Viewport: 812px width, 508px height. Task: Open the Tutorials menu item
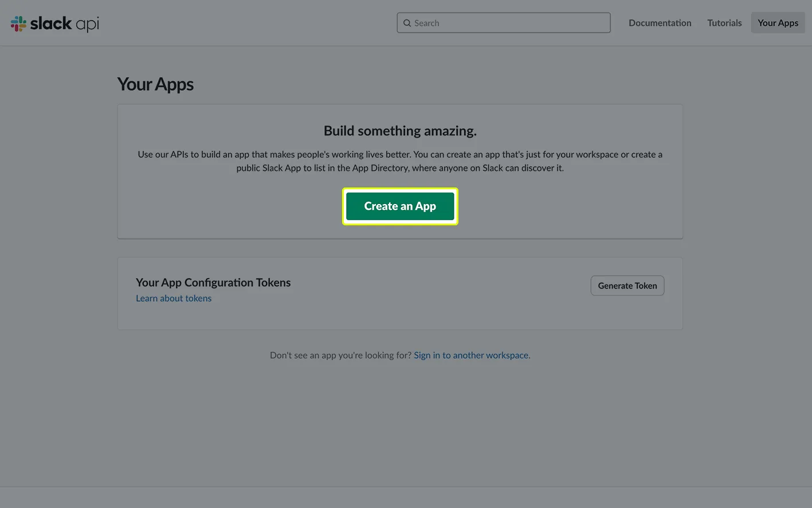pos(724,23)
